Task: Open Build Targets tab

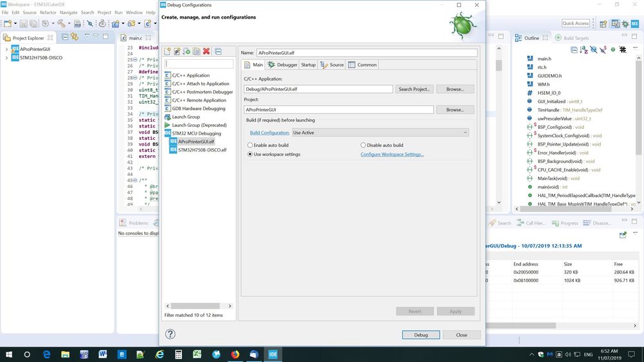Action: 572,38
